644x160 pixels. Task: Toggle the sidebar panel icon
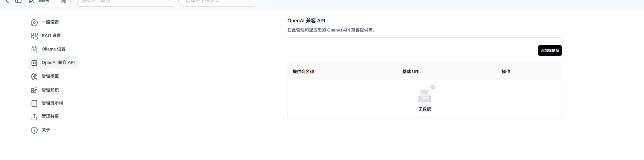[x=18, y=1]
